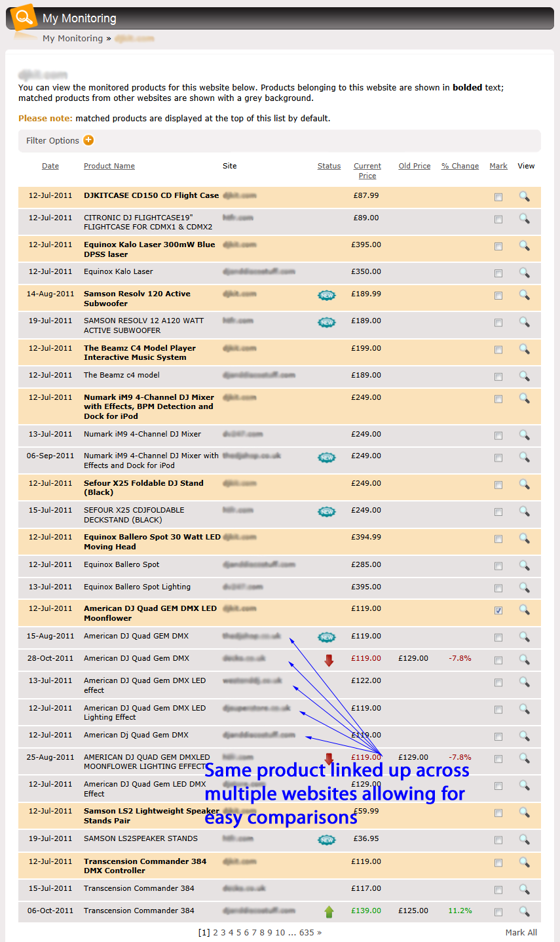Jump to last page 635
The width and height of the screenshot is (560, 942).
click(x=307, y=932)
